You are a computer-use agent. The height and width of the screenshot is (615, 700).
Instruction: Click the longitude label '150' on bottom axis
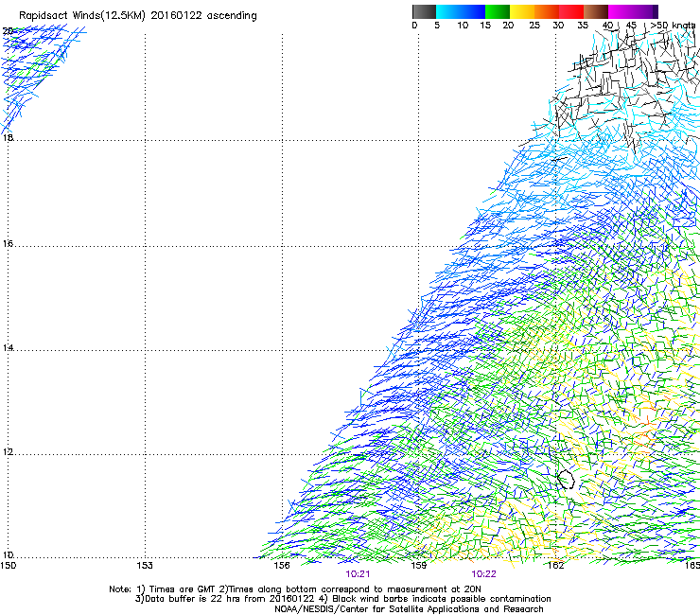coord(8,566)
